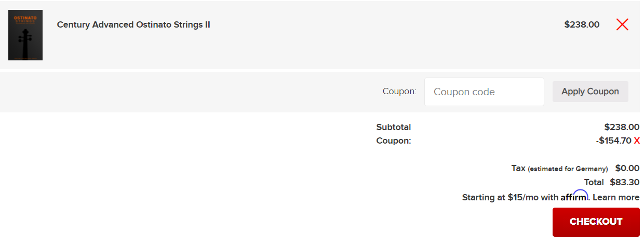Select the subtotal amount $238.00

tap(622, 127)
